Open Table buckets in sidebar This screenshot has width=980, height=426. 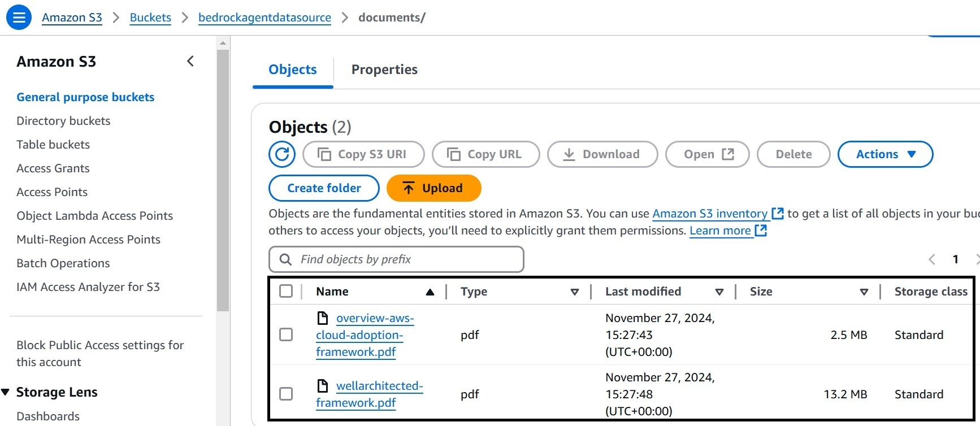(53, 145)
